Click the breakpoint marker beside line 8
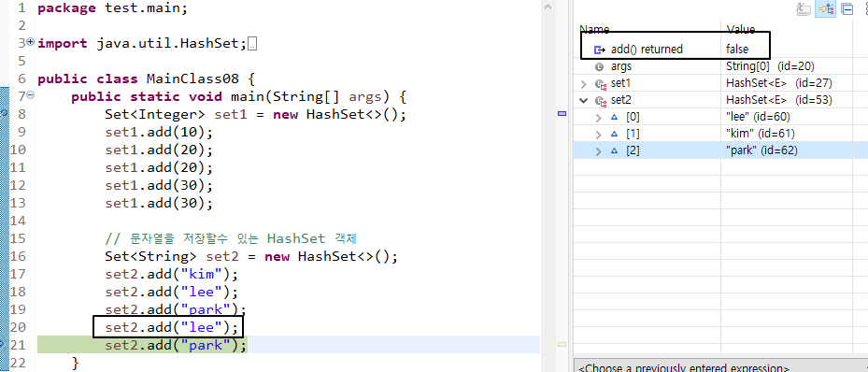 pos(4,113)
